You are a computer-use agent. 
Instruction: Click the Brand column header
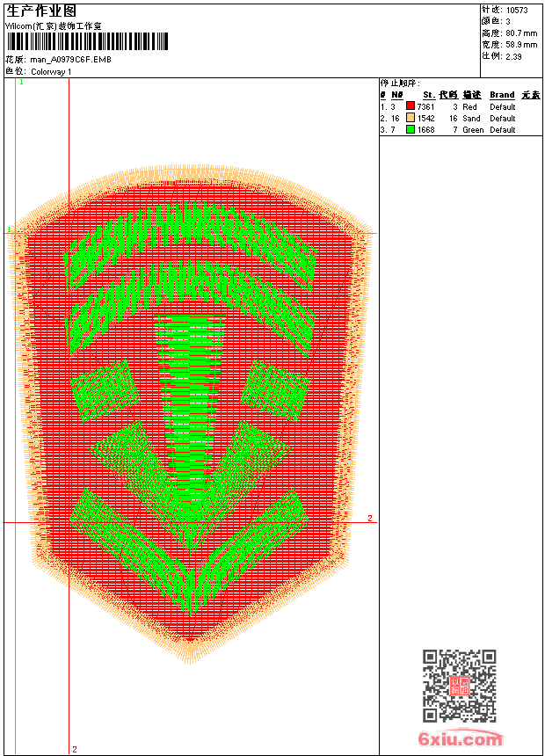click(502, 95)
